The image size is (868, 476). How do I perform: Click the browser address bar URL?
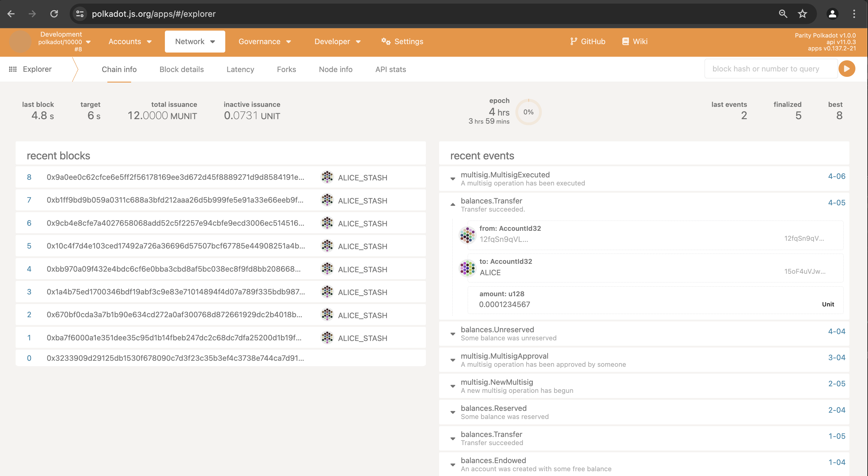(x=154, y=14)
